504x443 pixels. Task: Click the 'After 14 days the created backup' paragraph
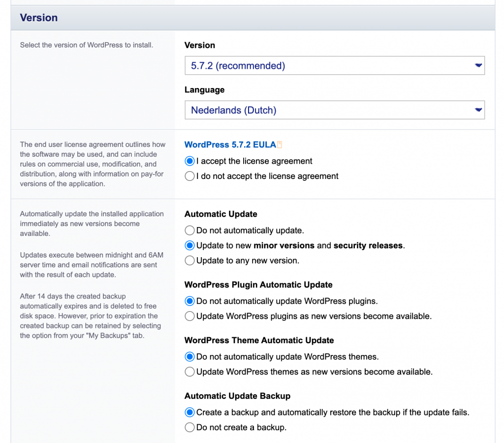point(91,316)
